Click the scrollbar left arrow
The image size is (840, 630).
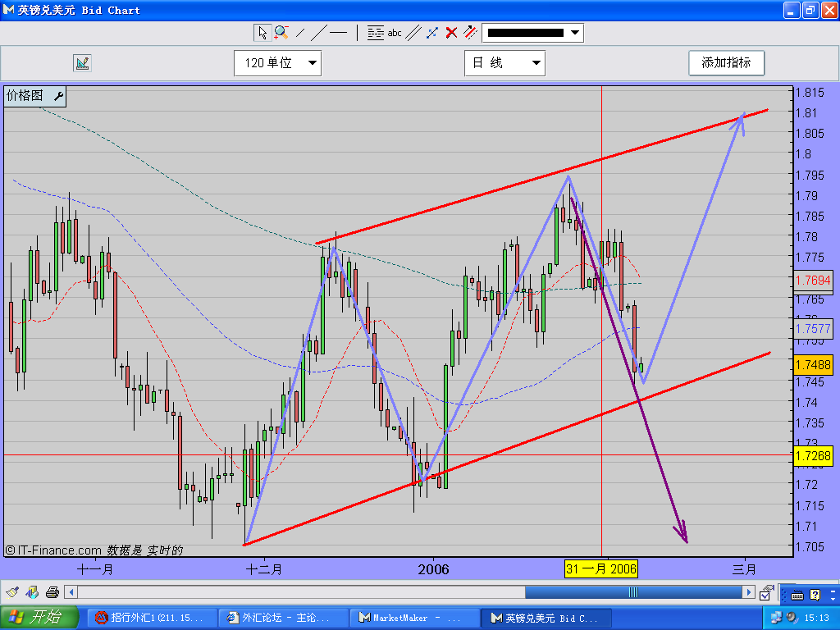(x=71, y=592)
